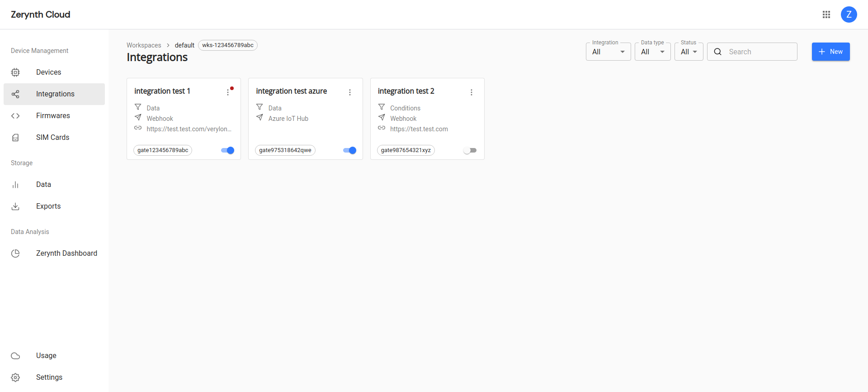Viewport: 868px width, 392px height.
Task: Click the link icon beside the verylon URL
Action: coord(138,128)
